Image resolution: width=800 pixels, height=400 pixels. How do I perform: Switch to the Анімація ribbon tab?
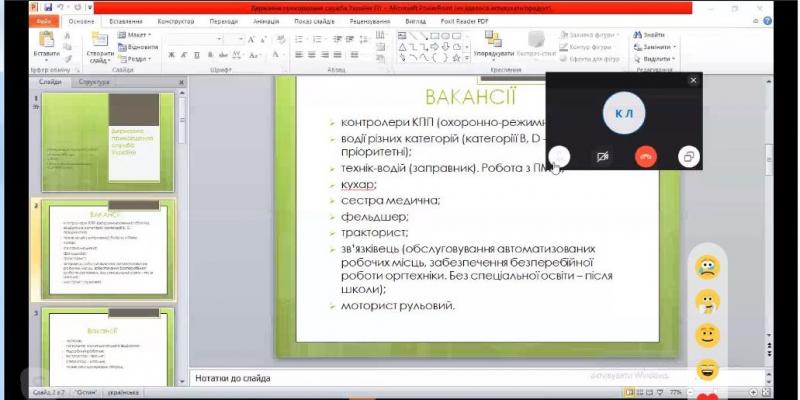point(266,20)
